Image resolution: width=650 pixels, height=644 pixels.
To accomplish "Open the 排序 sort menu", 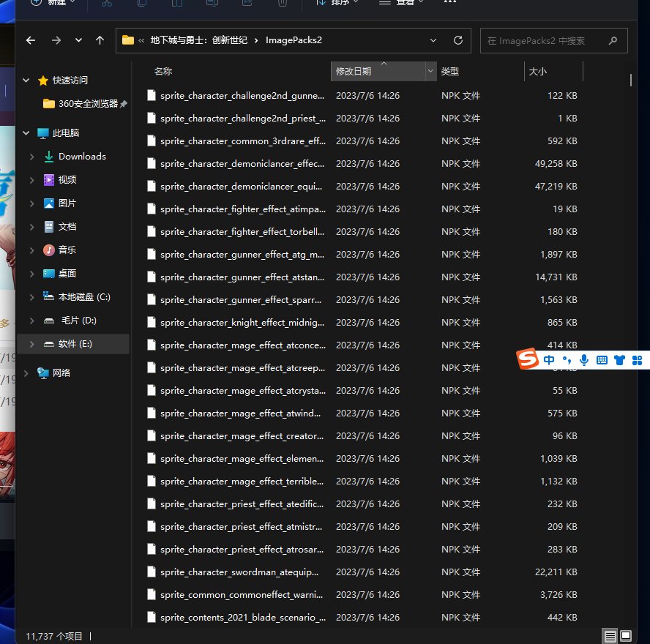I will [x=337, y=2].
